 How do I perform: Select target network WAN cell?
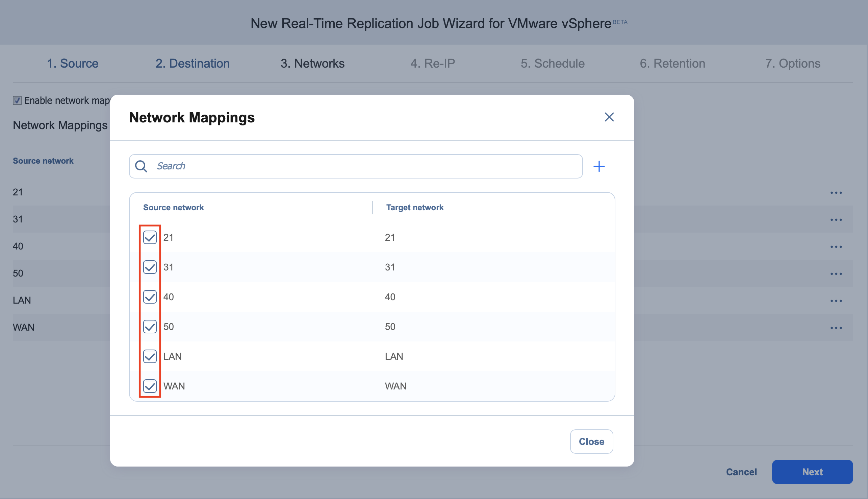[x=395, y=386]
